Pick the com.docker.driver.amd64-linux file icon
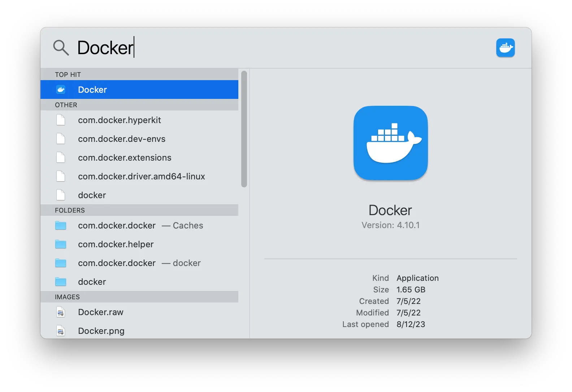Screen dimensions: 572x392 point(61,176)
